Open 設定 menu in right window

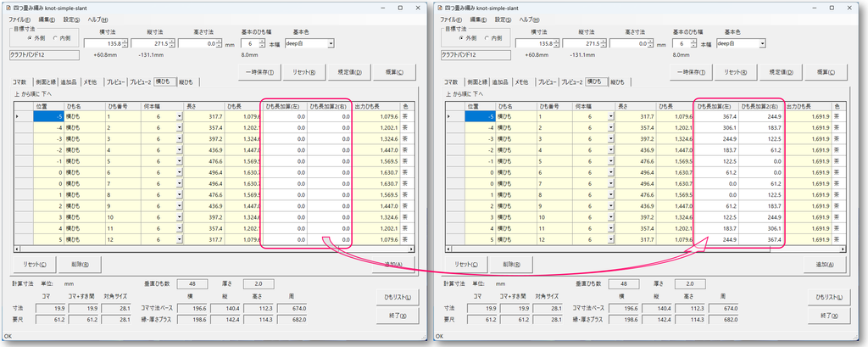504,20
